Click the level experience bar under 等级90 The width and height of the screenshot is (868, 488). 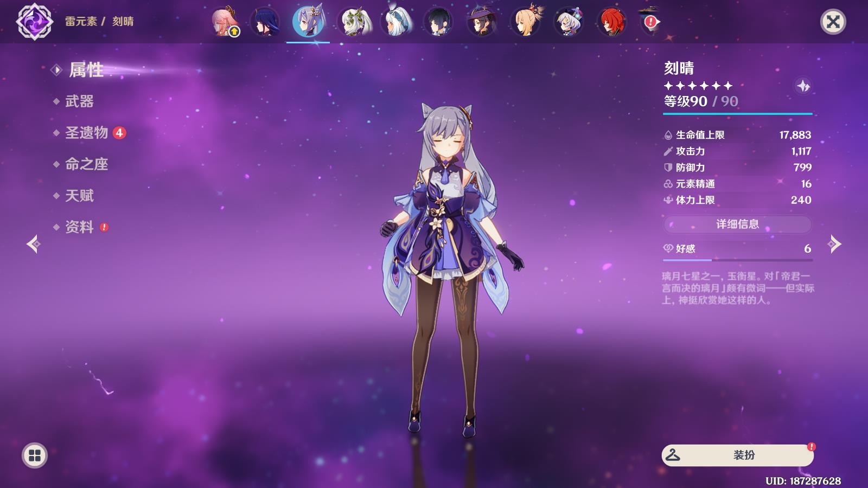click(737, 114)
